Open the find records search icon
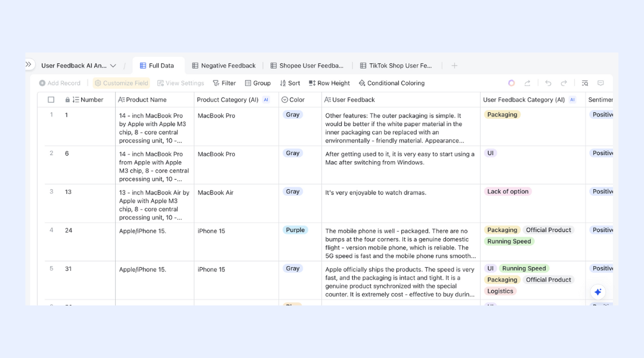Screen dimensions: 644x358 click(x=585, y=83)
